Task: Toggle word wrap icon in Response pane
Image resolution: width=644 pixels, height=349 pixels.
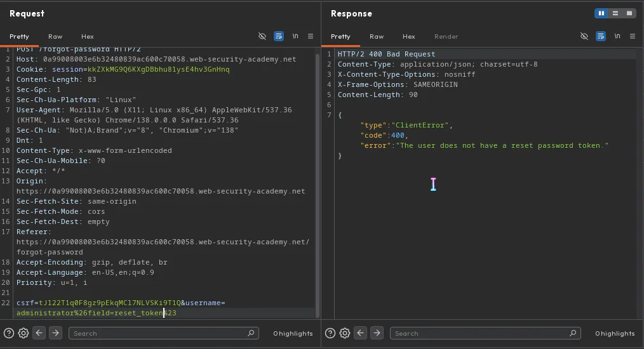Action: 600,36
